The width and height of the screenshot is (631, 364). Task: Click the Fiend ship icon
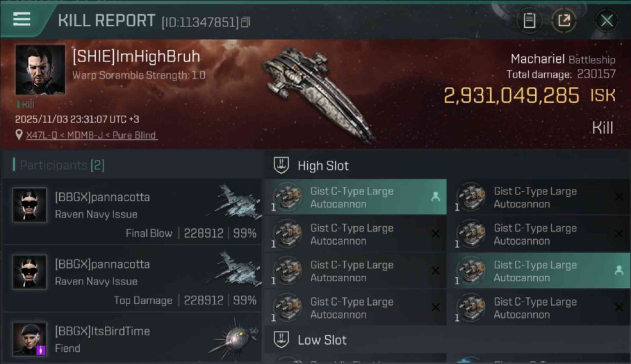pyautogui.click(x=234, y=338)
